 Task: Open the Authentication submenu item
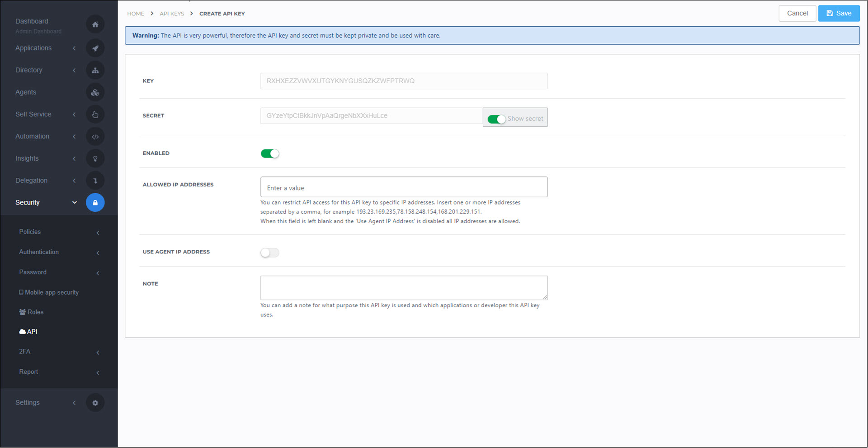pyautogui.click(x=39, y=252)
